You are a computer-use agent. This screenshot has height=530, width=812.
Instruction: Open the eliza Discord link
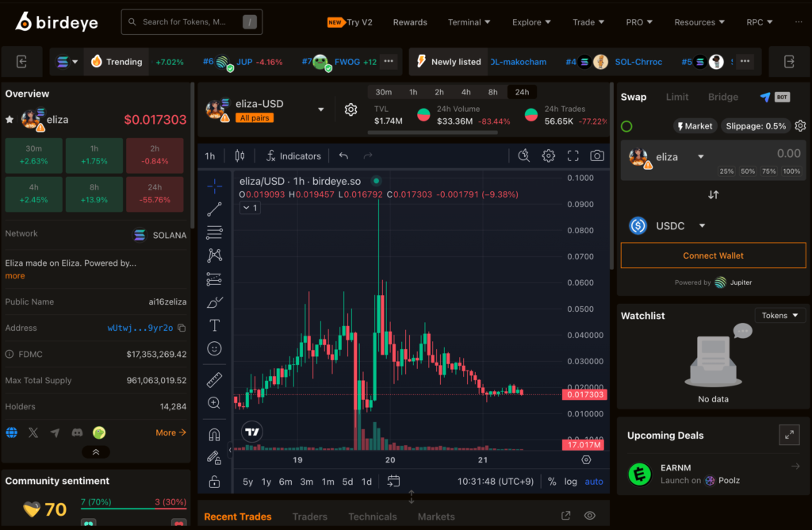(77, 432)
